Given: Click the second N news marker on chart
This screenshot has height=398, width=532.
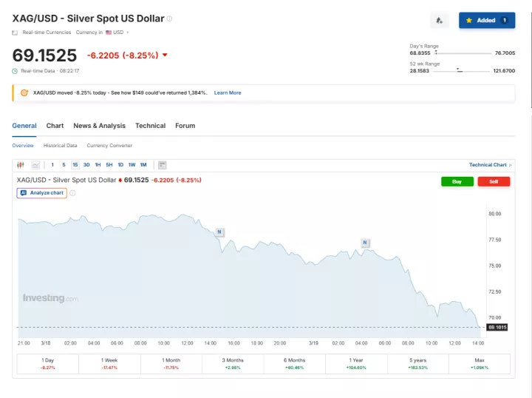Looking at the screenshot, I should (x=365, y=243).
